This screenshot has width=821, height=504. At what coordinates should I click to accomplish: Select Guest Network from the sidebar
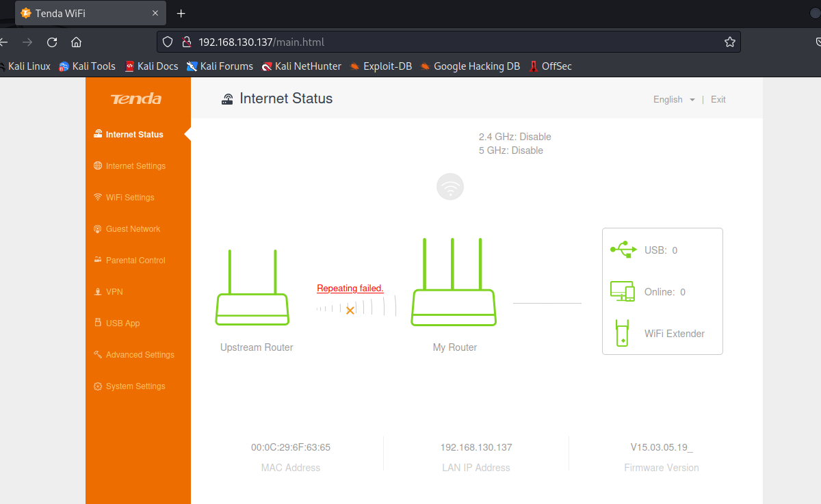pos(133,229)
